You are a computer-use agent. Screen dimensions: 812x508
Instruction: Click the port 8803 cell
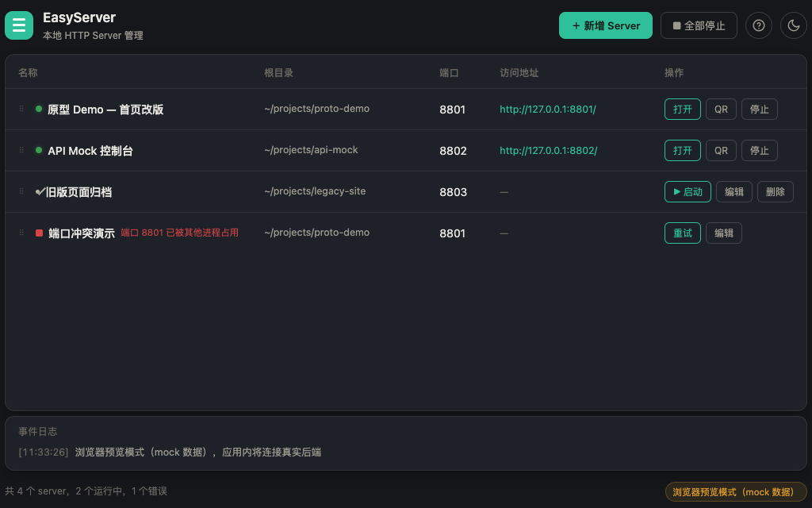pos(453,192)
